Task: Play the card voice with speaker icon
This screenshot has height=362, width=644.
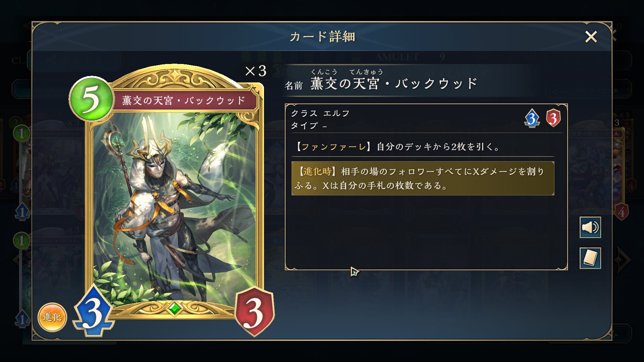Action: tap(590, 228)
